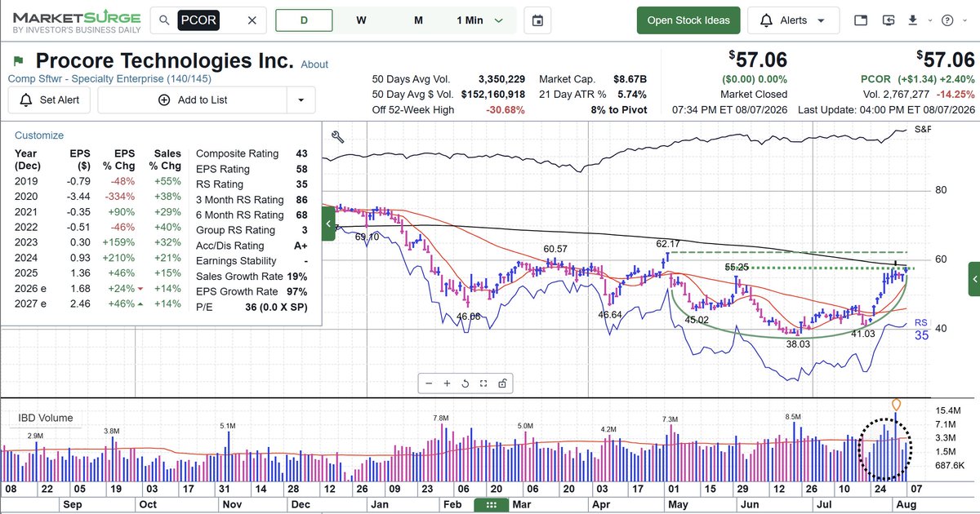Click the screen share/switch display icon
The image size is (980, 514).
click(889, 20)
